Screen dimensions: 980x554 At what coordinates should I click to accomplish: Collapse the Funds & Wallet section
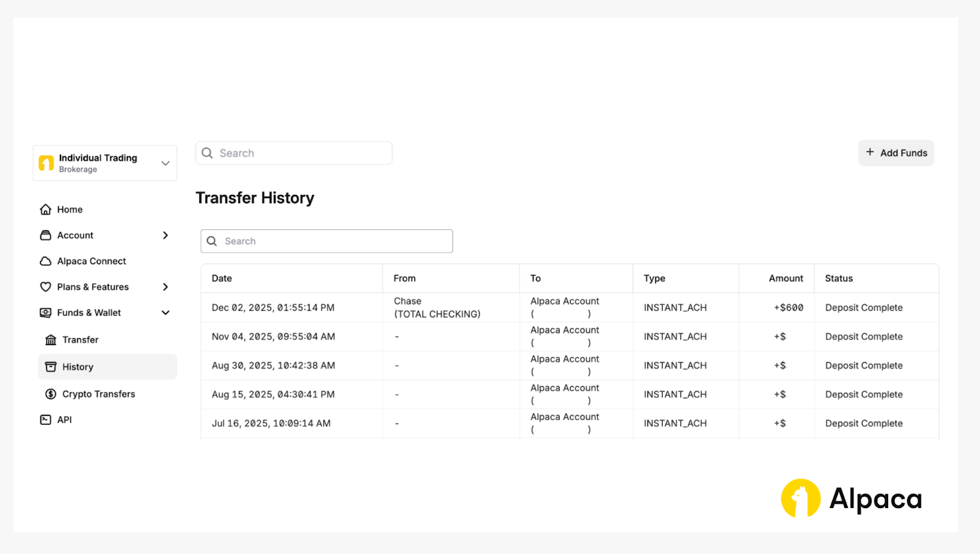pos(165,313)
